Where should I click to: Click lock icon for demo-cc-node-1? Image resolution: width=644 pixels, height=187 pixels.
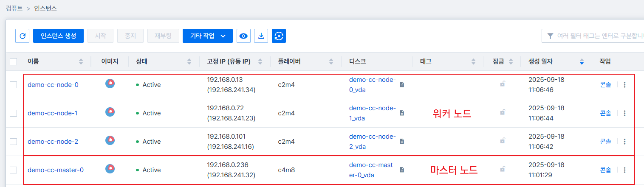[x=502, y=113]
